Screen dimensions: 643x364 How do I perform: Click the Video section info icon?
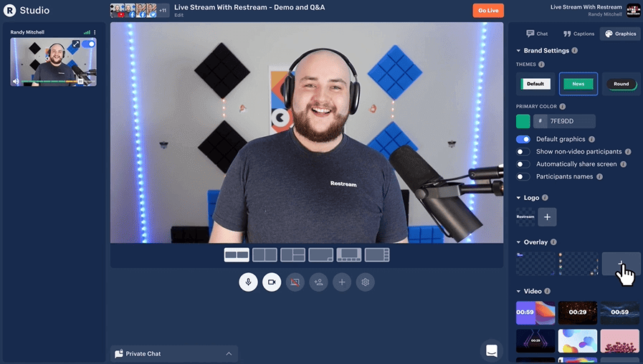(x=547, y=291)
